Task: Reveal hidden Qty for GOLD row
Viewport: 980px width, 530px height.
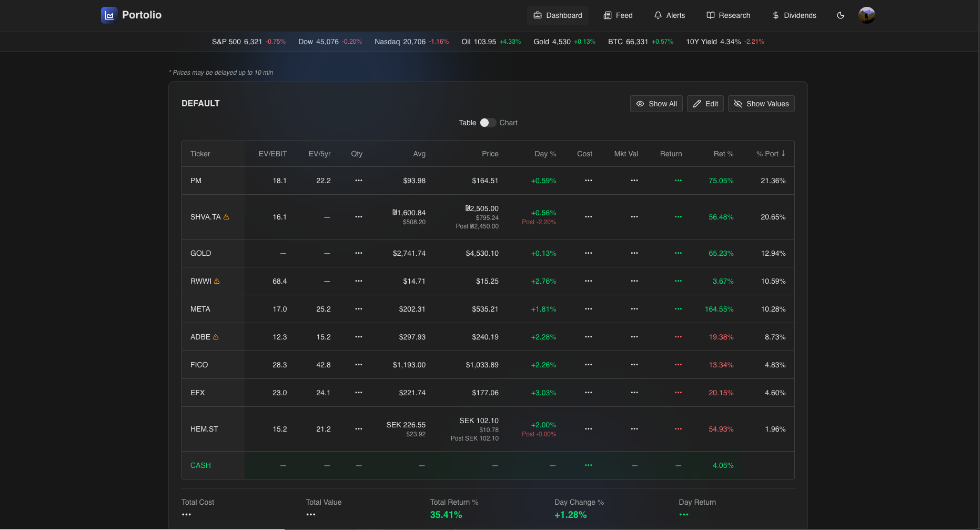Action: pyautogui.click(x=359, y=253)
